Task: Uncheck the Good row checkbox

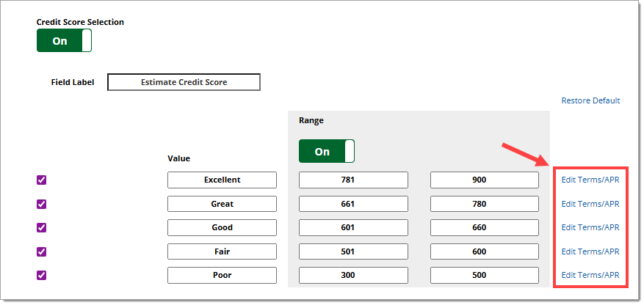Action: (42, 228)
